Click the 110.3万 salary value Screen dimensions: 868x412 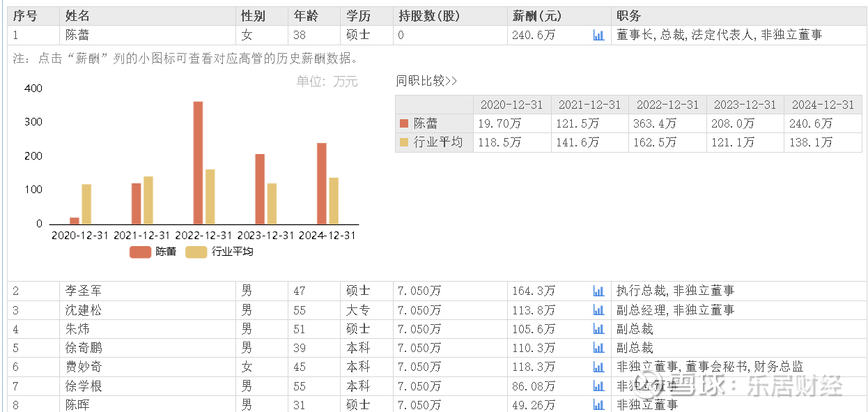click(x=534, y=347)
